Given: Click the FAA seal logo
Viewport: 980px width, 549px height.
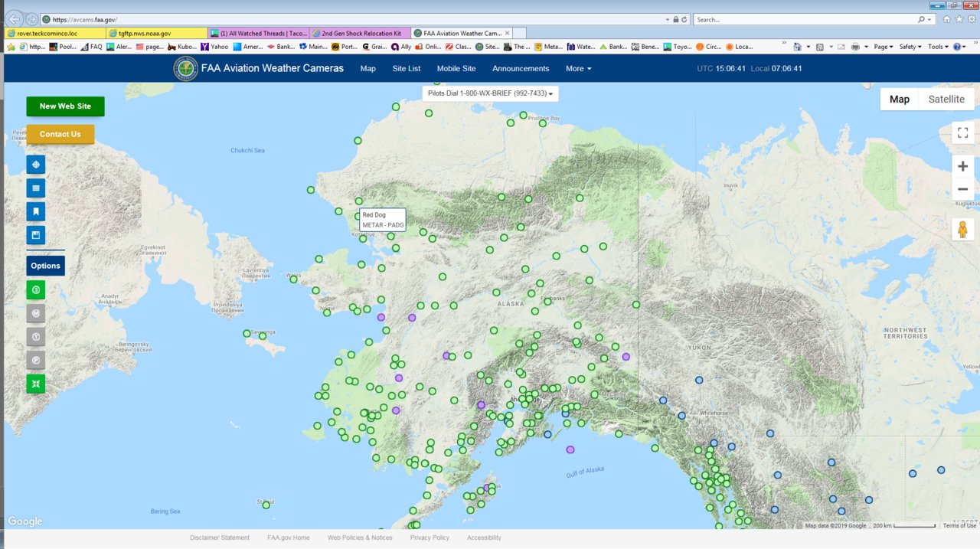Looking at the screenshot, I should [x=185, y=68].
